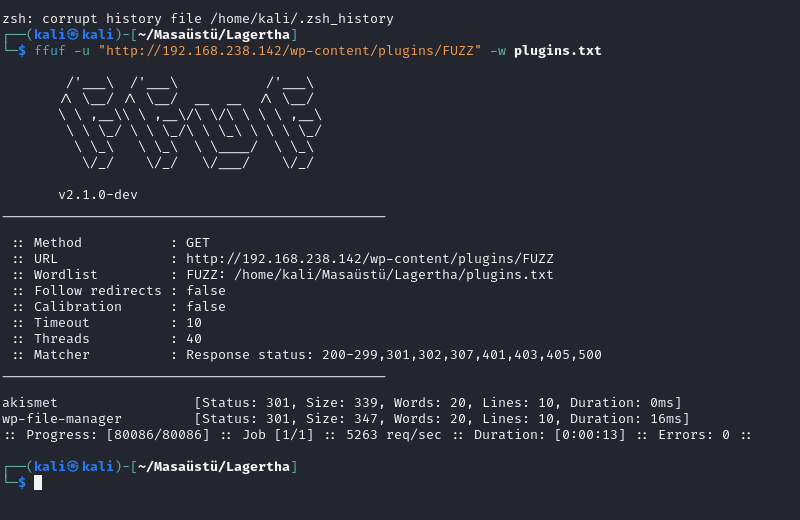Click the corrupt history file warning
This screenshot has width=800, height=520.
[x=198, y=19]
